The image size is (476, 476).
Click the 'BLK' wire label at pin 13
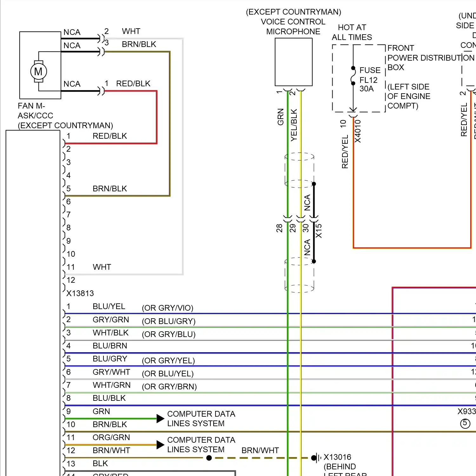click(x=100, y=463)
